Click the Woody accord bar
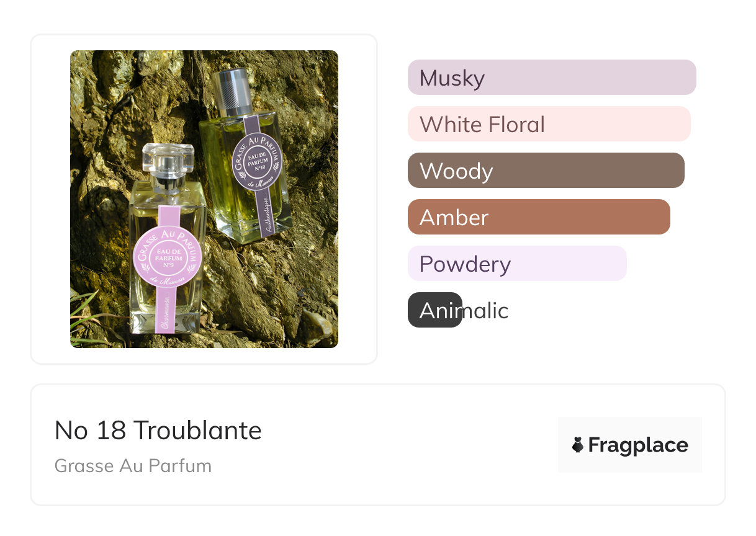This screenshot has height=536, width=756. [546, 171]
